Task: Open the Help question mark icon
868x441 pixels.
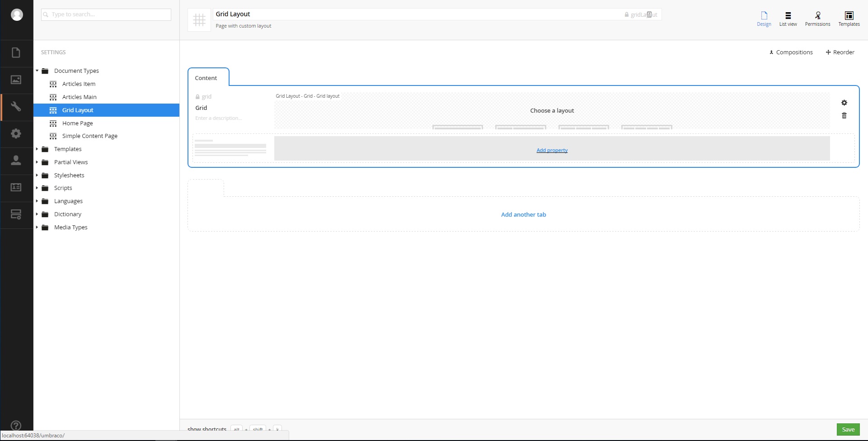Action: [x=16, y=426]
